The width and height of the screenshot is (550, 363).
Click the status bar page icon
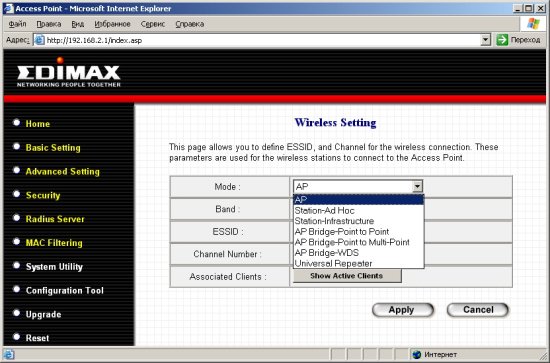[9, 355]
